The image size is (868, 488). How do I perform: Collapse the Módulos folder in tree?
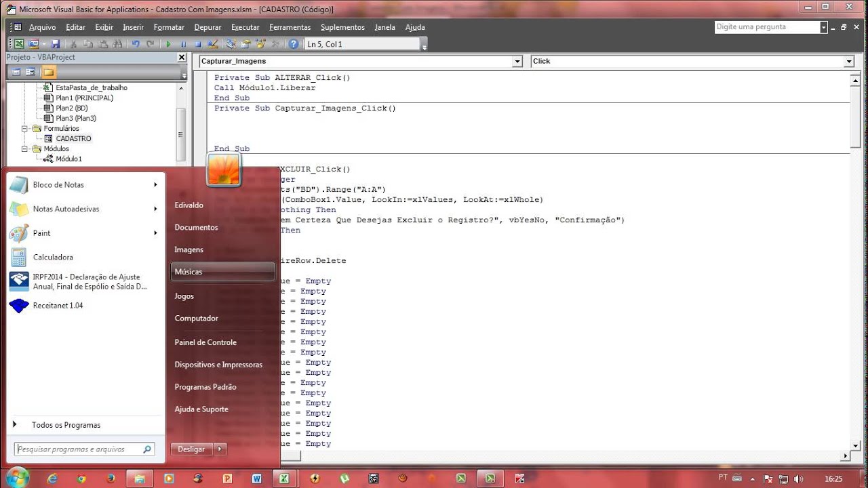(25, 148)
